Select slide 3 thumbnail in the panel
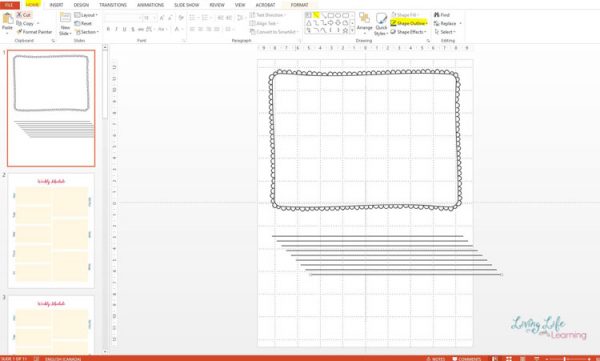Image resolution: width=600 pixels, height=361 pixels. (51, 325)
